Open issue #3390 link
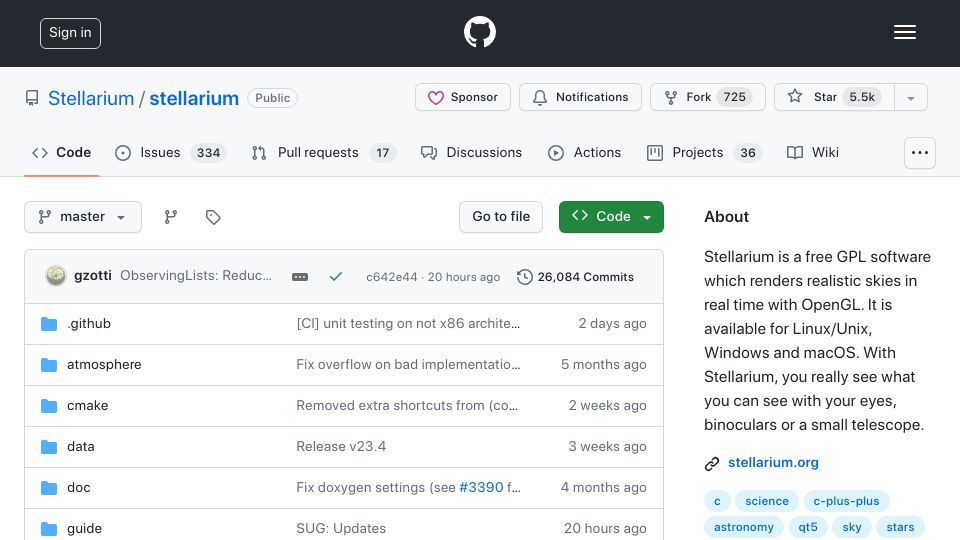 [x=481, y=487]
